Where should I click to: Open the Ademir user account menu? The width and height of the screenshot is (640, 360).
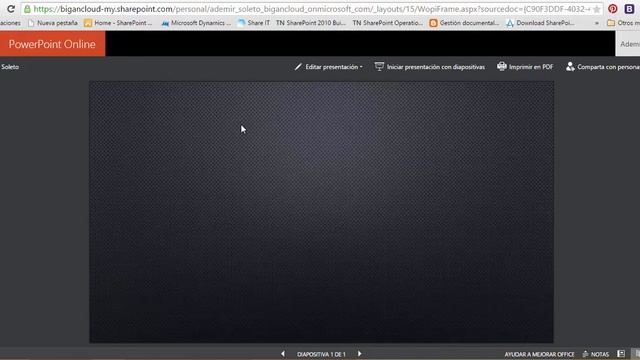[628, 44]
